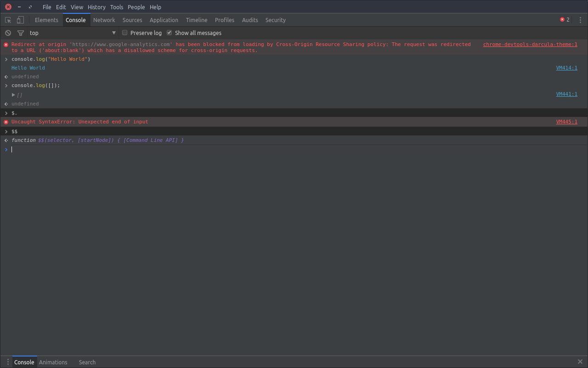Screen dimensions: 588x368
Task: Open the Tools menu
Action: pyautogui.click(x=117, y=7)
